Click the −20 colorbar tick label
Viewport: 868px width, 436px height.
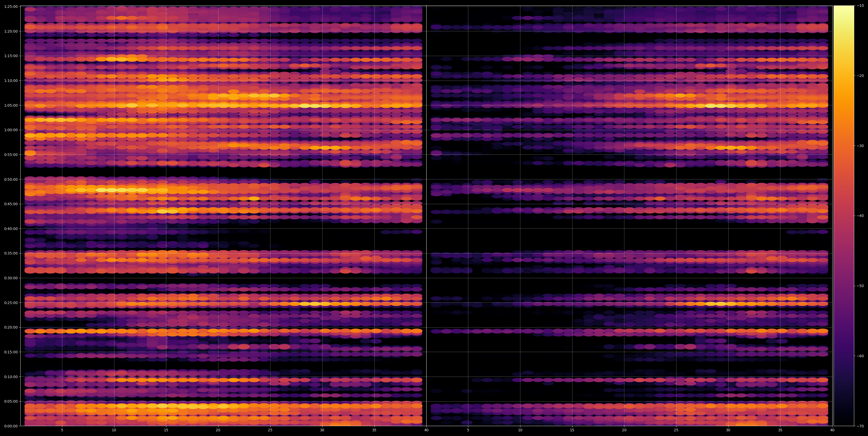tap(860, 76)
